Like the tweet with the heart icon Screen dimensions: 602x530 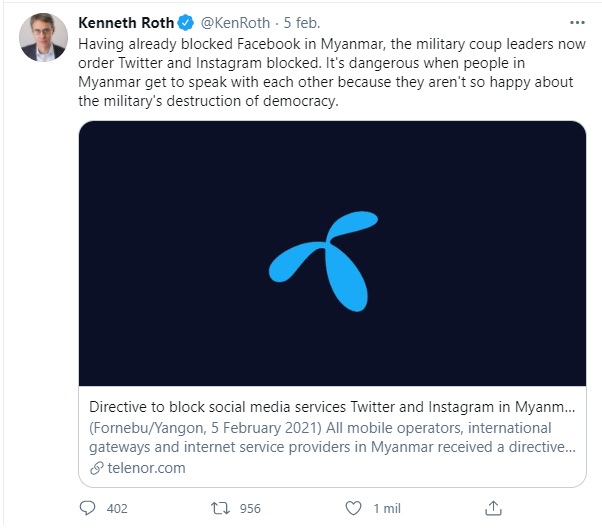(x=353, y=508)
